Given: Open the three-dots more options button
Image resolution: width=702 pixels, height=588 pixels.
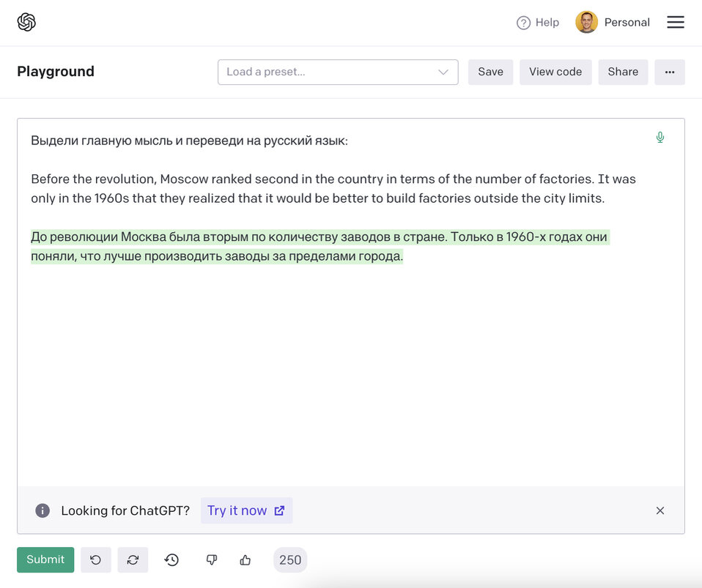Looking at the screenshot, I should (x=670, y=72).
